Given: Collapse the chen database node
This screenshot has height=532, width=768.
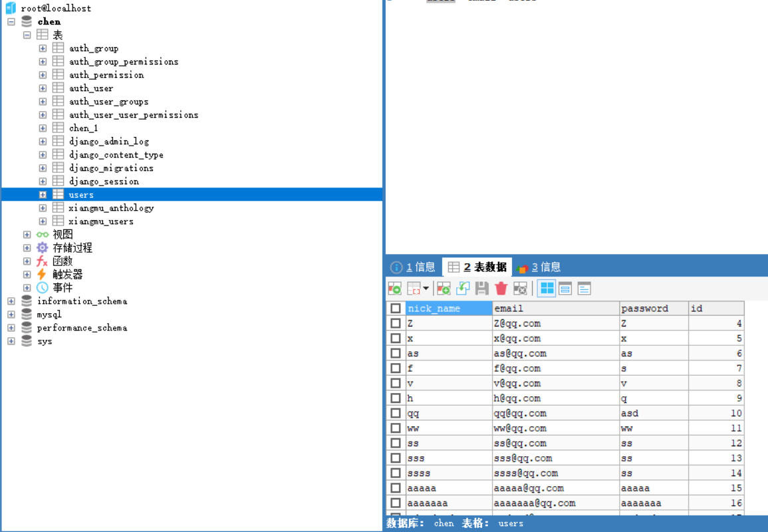Looking at the screenshot, I should tap(11, 21).
